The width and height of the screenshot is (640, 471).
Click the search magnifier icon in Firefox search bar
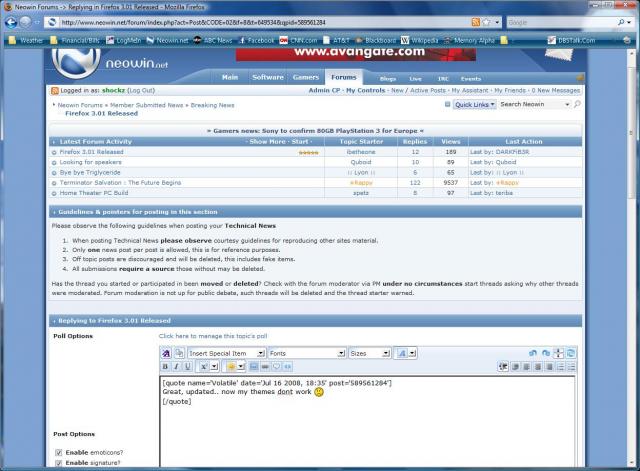[621, 22]
